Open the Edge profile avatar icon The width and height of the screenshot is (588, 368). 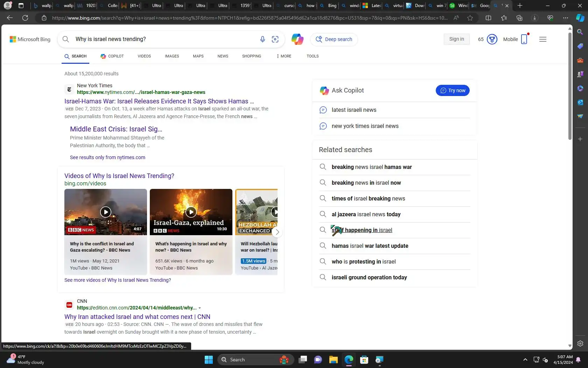point(8,6)
